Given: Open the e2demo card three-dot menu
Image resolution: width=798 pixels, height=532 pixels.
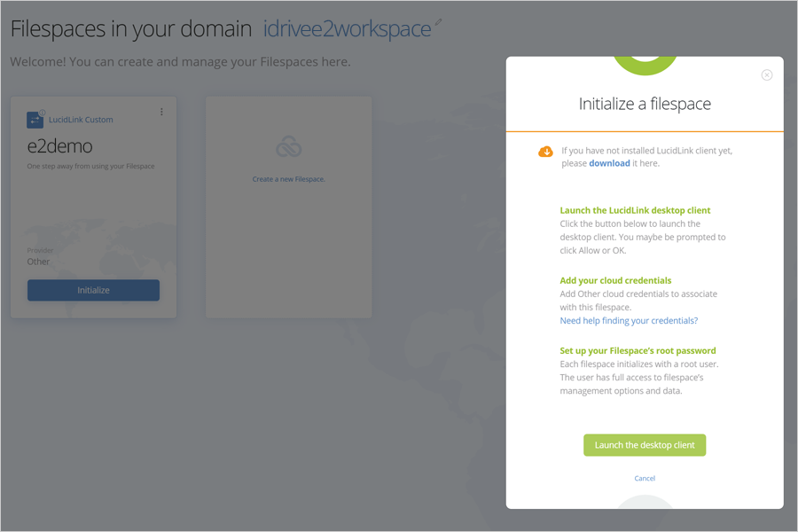Looking at the screenshot, I should coord(161,112).
